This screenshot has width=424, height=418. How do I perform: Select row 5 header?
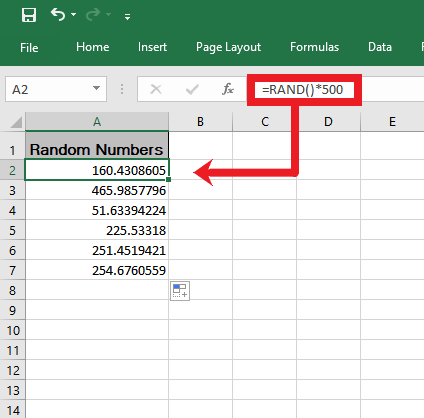pyautogui.click(x=12, y=230)
